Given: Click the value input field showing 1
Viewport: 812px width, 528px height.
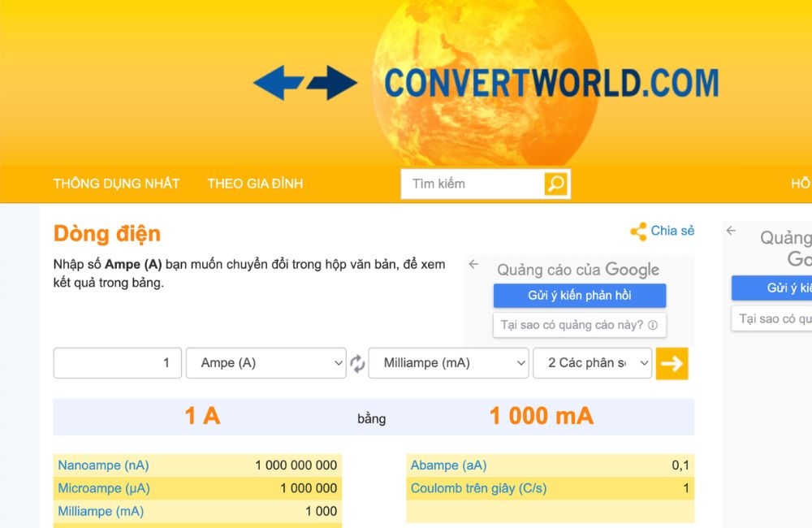Looking at the screenshot, I should tap(118, 363).
